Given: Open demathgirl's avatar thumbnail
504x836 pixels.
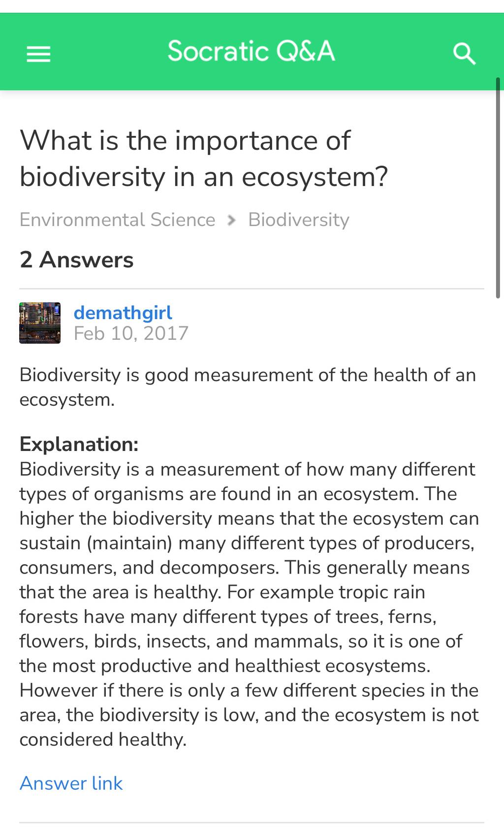Looking at the screenshot, I should (40, 323).
